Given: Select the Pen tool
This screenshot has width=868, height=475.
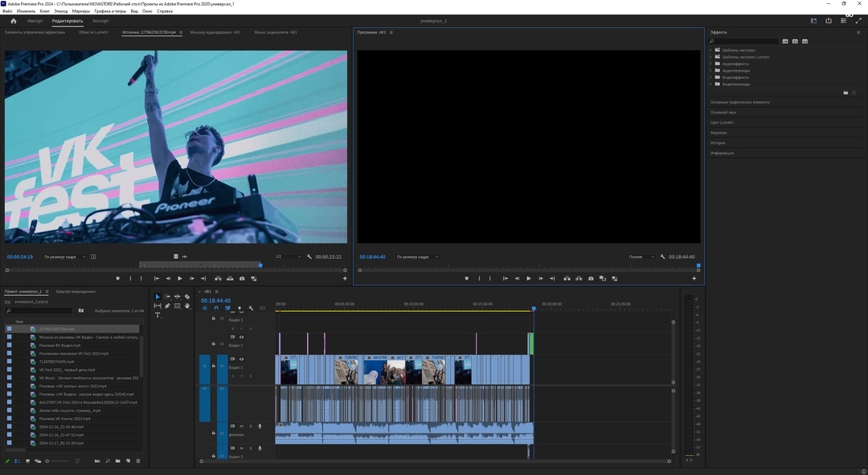Looking at the screenshot, I should [167, 305].
